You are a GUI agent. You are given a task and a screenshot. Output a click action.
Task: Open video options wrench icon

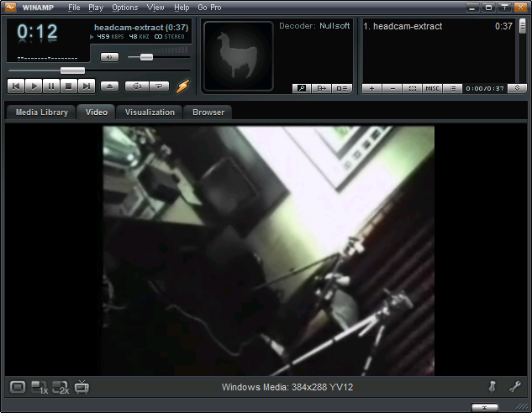tap(515, 387)
